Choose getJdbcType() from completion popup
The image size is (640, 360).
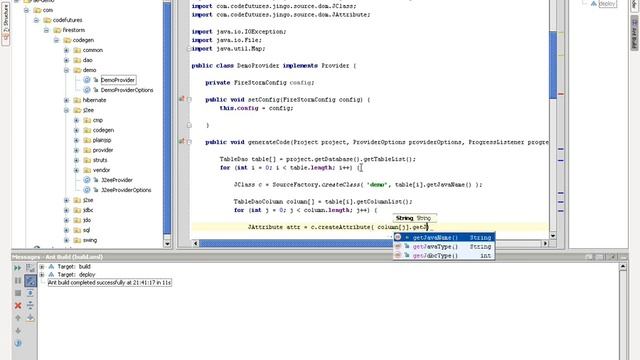point(444,256)
